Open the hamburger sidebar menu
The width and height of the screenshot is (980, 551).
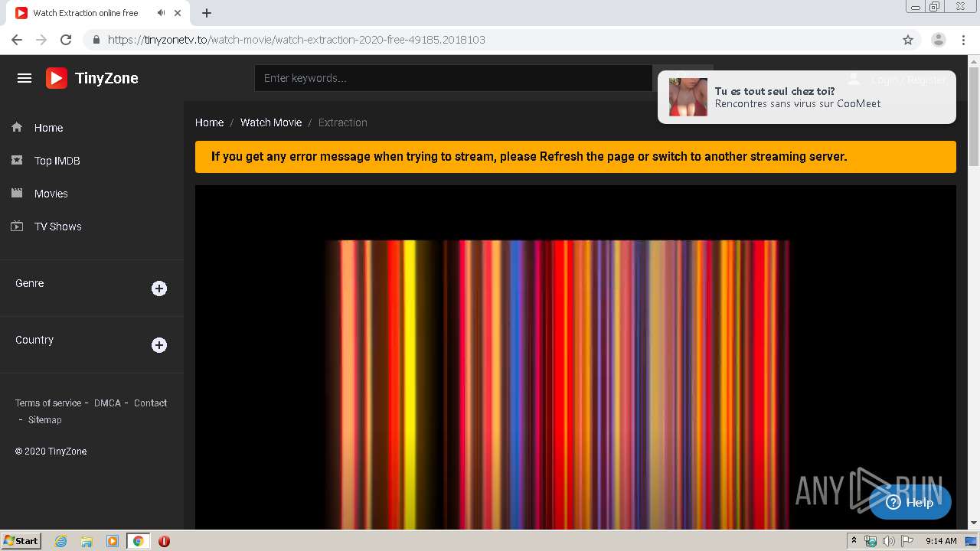pyautogui.click(x=24, y=78)
